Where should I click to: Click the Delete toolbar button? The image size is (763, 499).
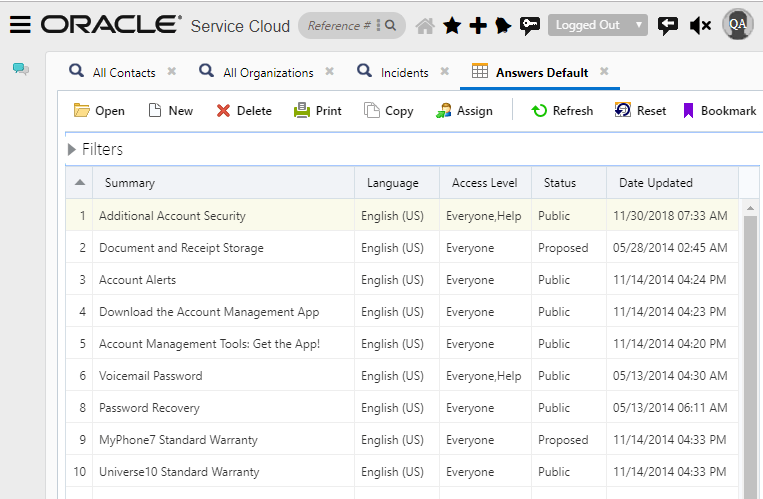(x=244, y=111)
